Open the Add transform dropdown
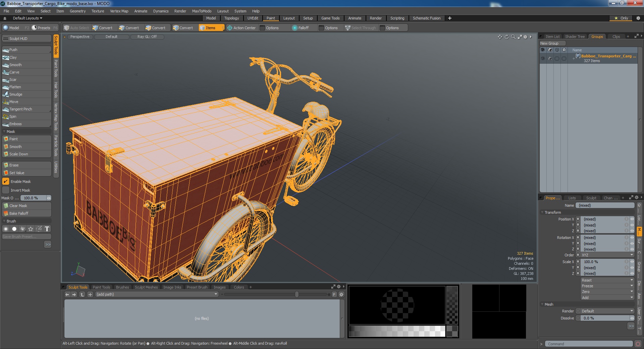644x349 pixels. coord(607,298)
